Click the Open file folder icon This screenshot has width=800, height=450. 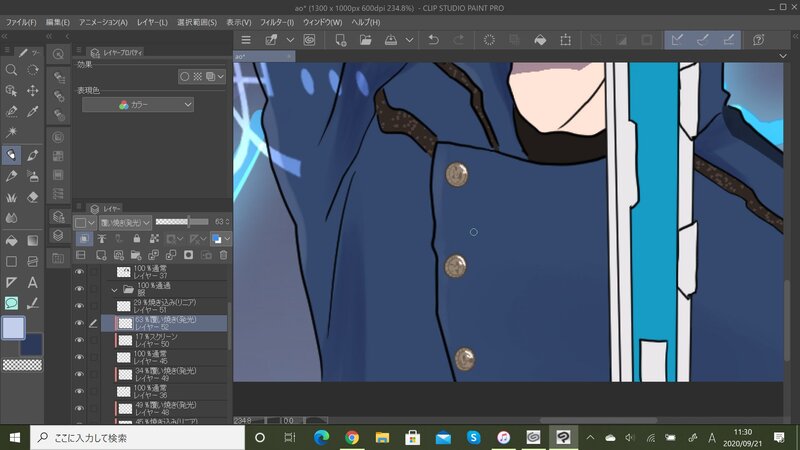click(x=365, y=40)
